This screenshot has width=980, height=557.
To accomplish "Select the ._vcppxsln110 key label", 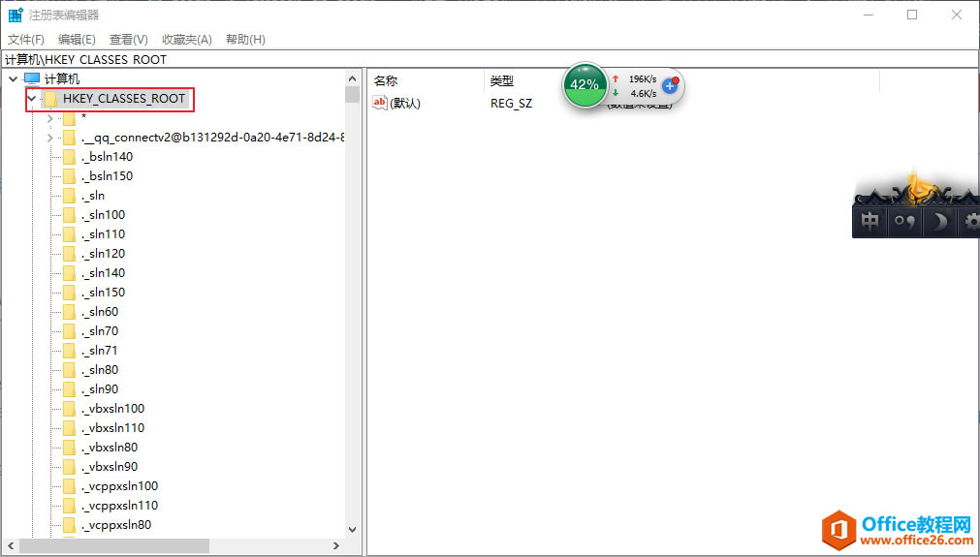I will 119,505.
